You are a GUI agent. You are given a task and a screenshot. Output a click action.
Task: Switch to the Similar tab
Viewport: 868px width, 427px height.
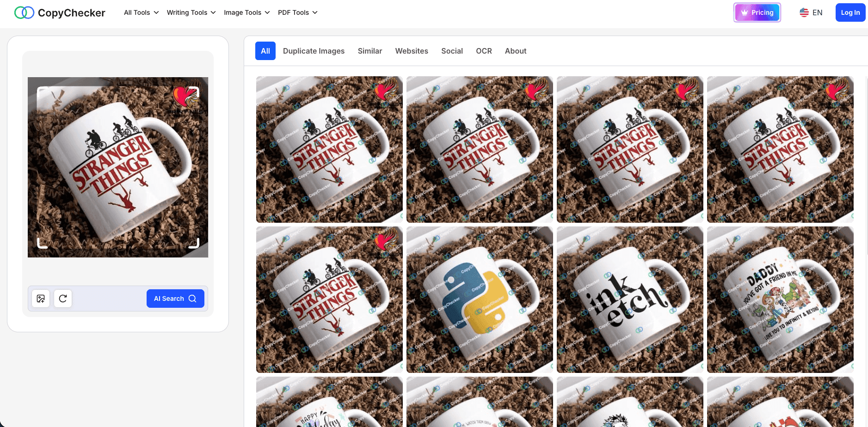pos(370,51)
